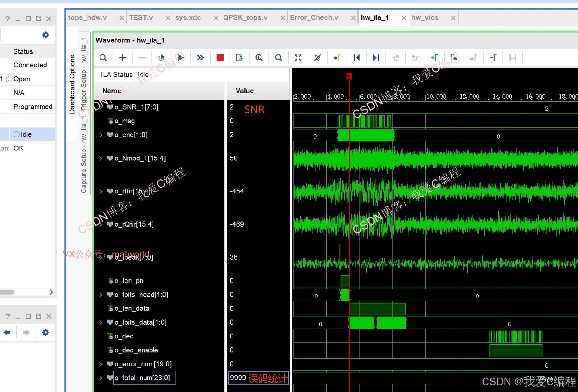Expand the o_rIfir[15:4] signal
The width and height of the screenshot is (578, 392).
pos(101,191)
